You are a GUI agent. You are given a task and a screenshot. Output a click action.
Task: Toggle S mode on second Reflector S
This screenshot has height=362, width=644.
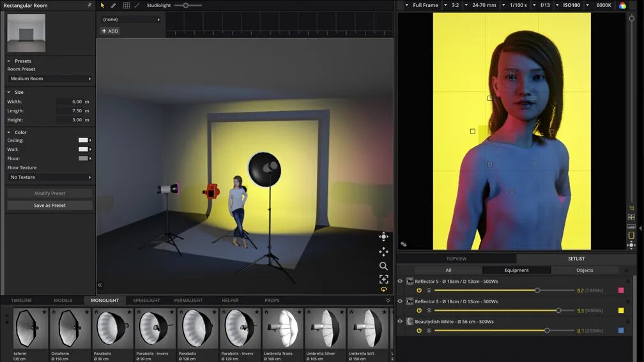(x=429, y=310)
